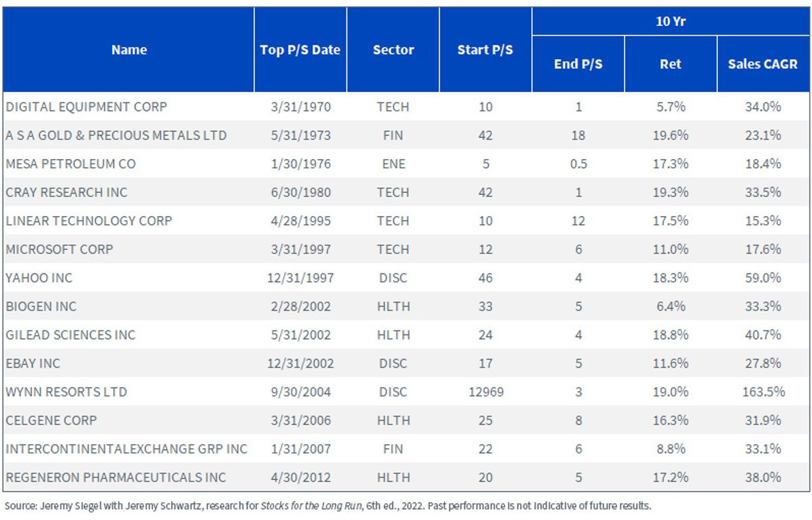This screenshot has width=812, height=520.
Task: Select the MICROSOFT CORP name cell
Action: click(x=60, y=249)
